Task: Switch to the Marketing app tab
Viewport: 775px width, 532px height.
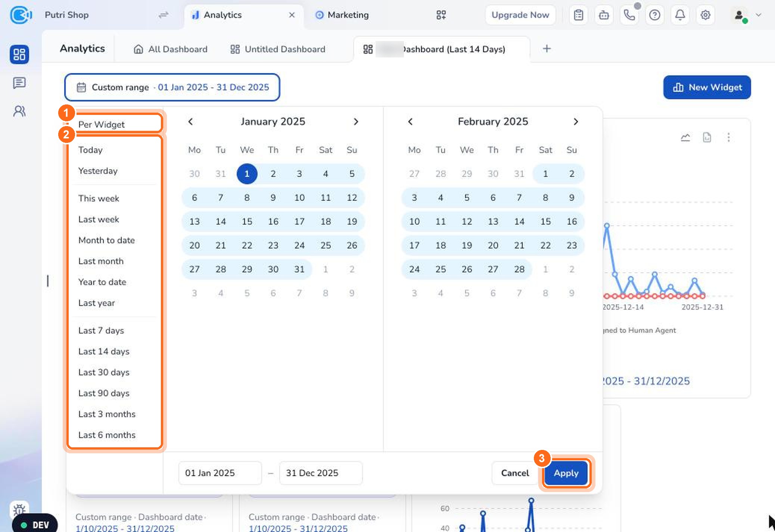Action: point(343,15)
